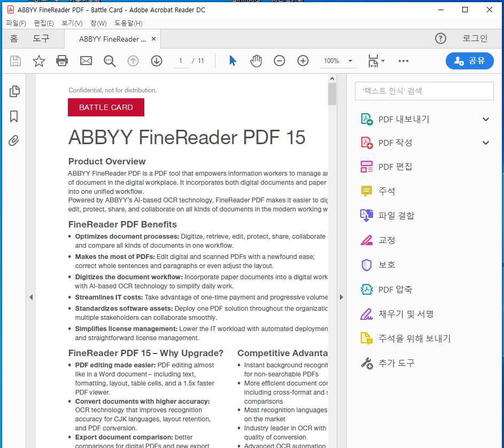
Task: Open page display options dropdown arrow
Action: [x=383, y=61]
